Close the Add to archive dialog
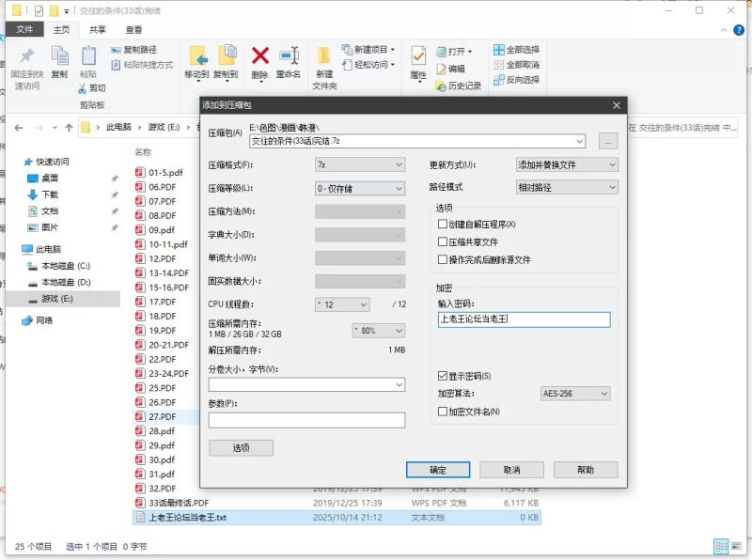Screen dimensions: 752x560 pyautogui.click(x=617, y=105)
